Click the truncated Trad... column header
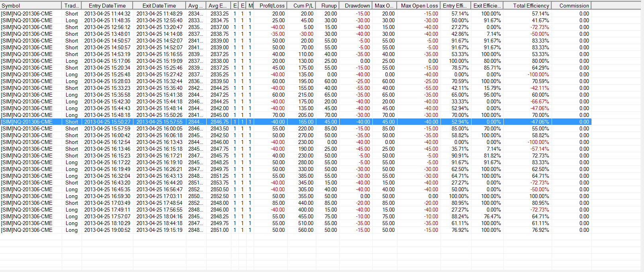This screenshot has width=644, height=272. point(72,6)
